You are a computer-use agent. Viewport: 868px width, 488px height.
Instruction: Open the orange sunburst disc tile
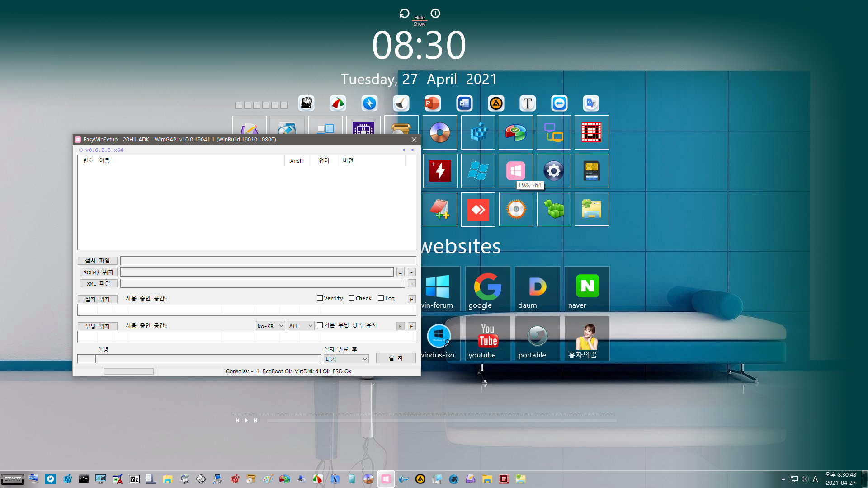point(516,209)
